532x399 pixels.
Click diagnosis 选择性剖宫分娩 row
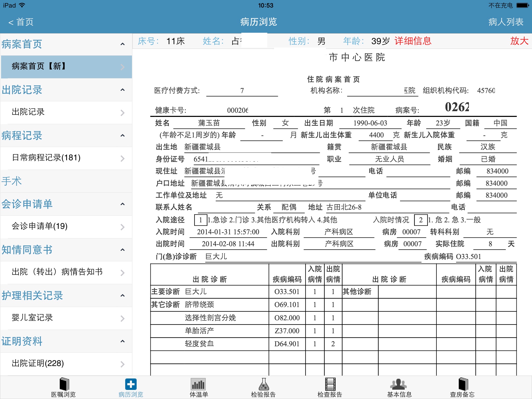210,318
